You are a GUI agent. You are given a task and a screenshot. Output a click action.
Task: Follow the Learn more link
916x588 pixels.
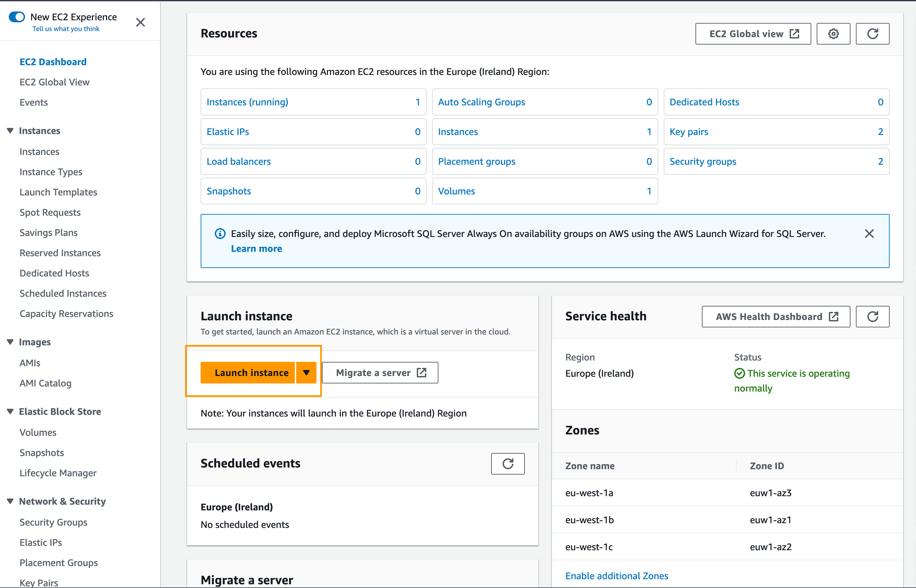[x=256, y=248]
